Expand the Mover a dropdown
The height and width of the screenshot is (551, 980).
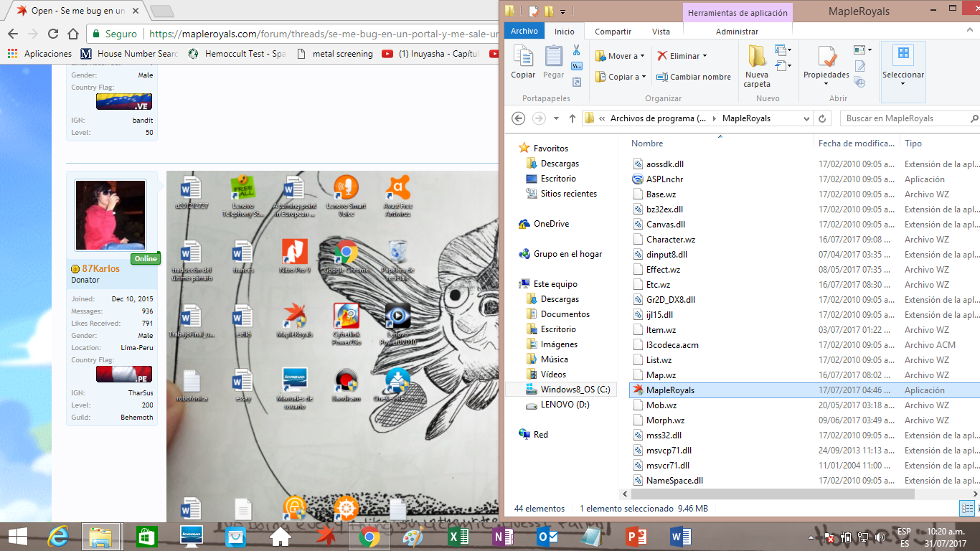[x=642, y=56]
